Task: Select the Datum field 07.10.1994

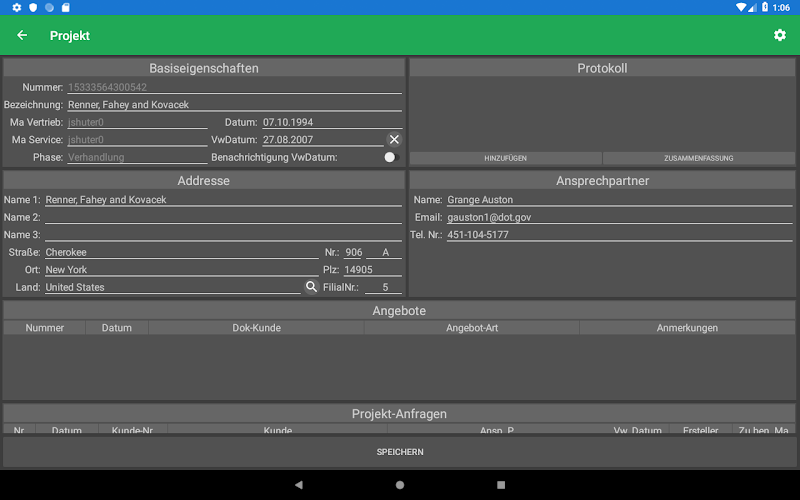Action: click(332, 122)
